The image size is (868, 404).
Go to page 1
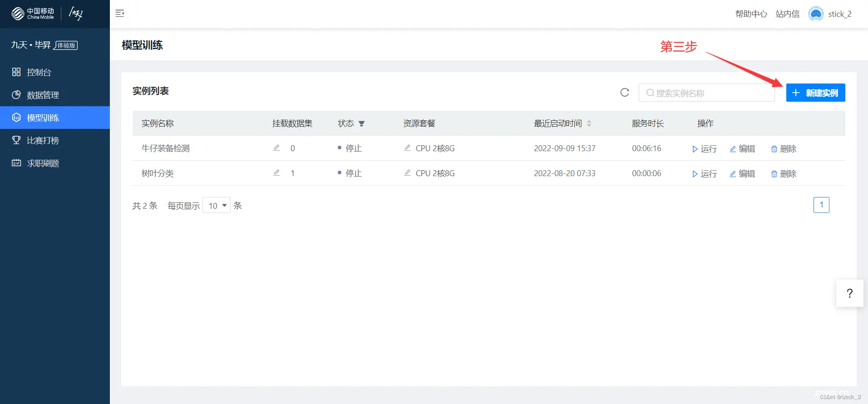(821, 205)
